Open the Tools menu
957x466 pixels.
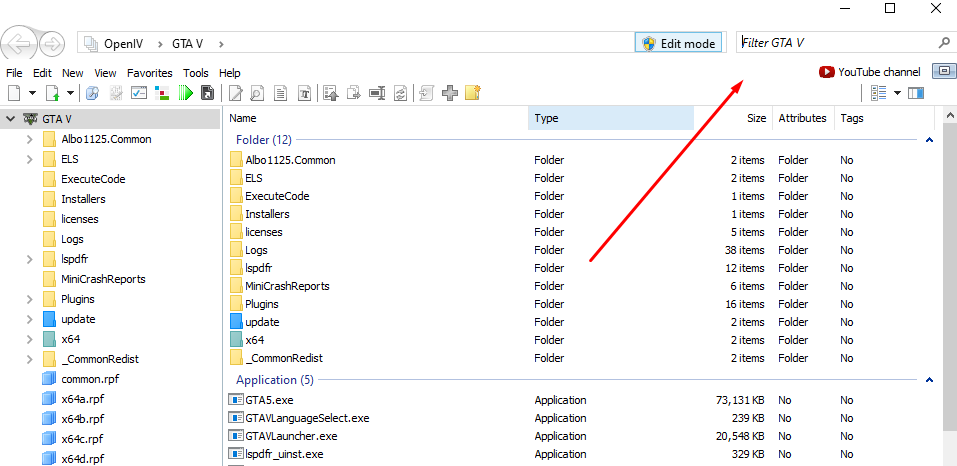[x=196, y=73]
